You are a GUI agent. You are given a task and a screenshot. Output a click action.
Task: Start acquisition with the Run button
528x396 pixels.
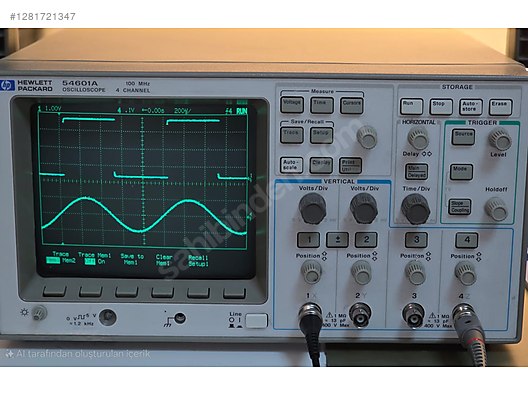click(x=411, y=106)
